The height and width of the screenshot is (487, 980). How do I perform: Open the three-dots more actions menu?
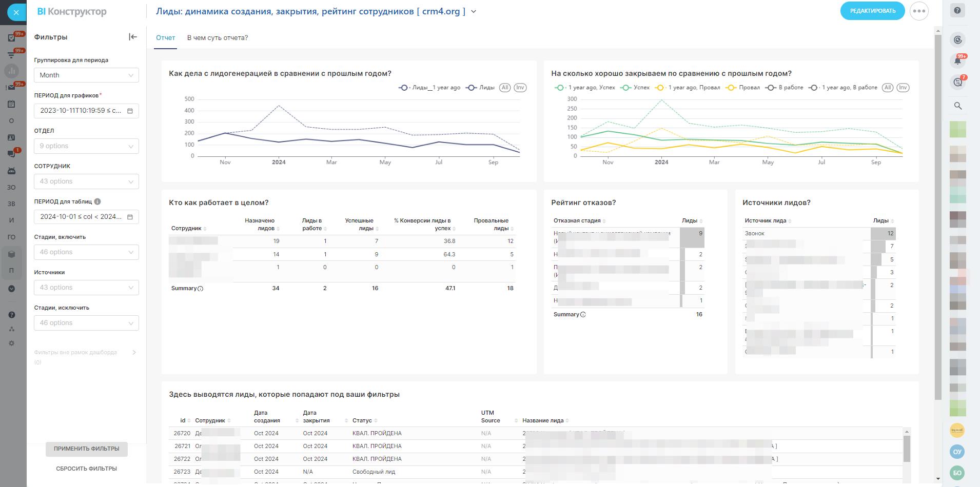click(918, 11)
